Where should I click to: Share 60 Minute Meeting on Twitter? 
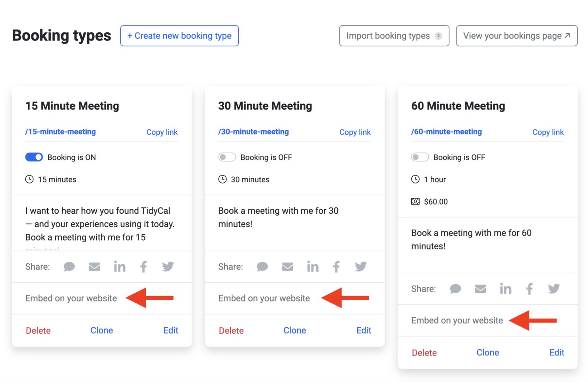[554, 289]
